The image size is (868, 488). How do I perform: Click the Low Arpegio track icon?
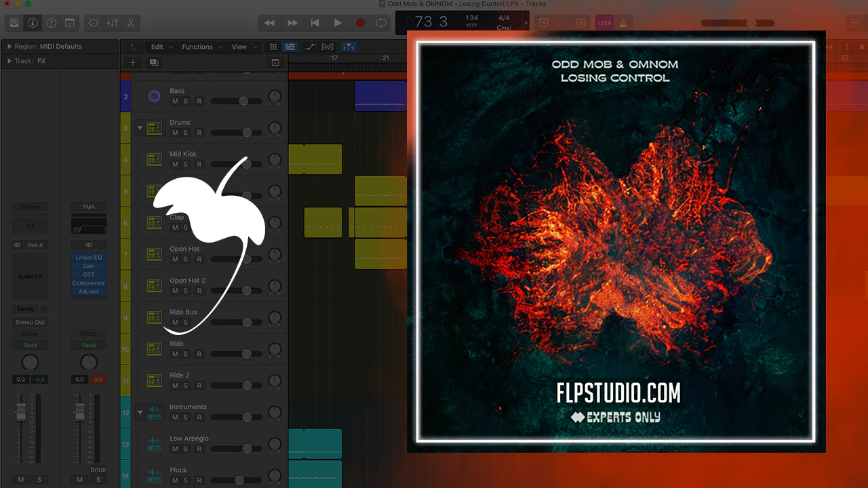pos(154,444)
